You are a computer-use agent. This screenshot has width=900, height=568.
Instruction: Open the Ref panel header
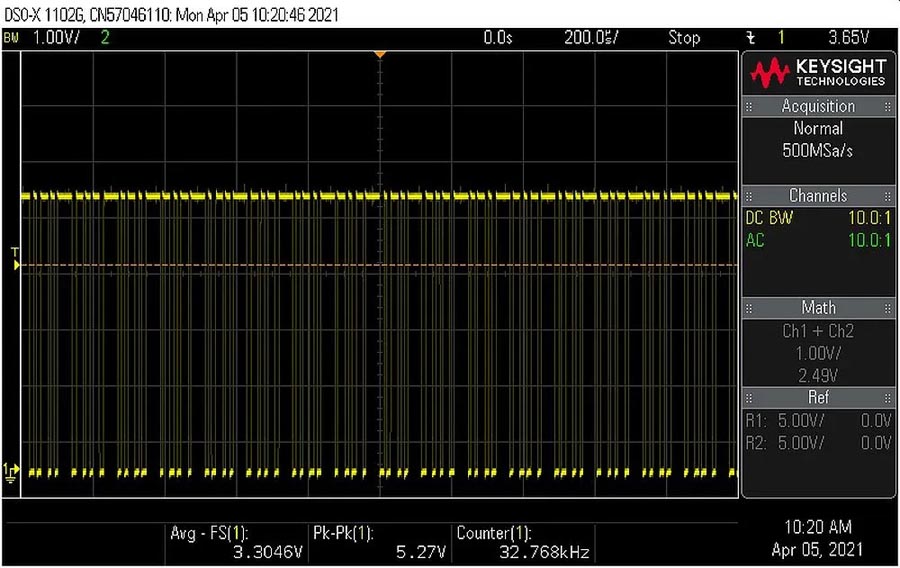[818, 397]
